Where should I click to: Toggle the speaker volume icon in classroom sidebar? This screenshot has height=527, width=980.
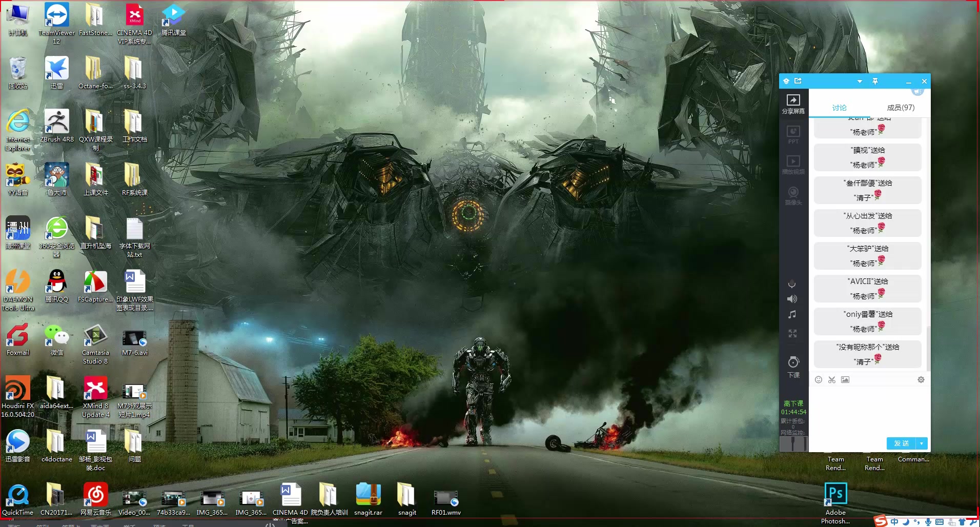pyautogui.click(x=792, y=299)
